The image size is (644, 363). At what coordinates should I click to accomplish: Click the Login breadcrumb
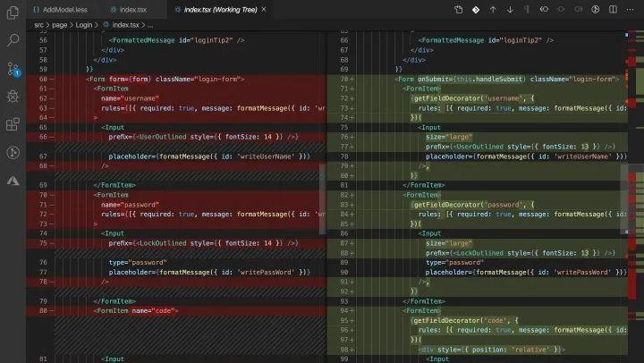pyautogui.click(x=84, y=25)
